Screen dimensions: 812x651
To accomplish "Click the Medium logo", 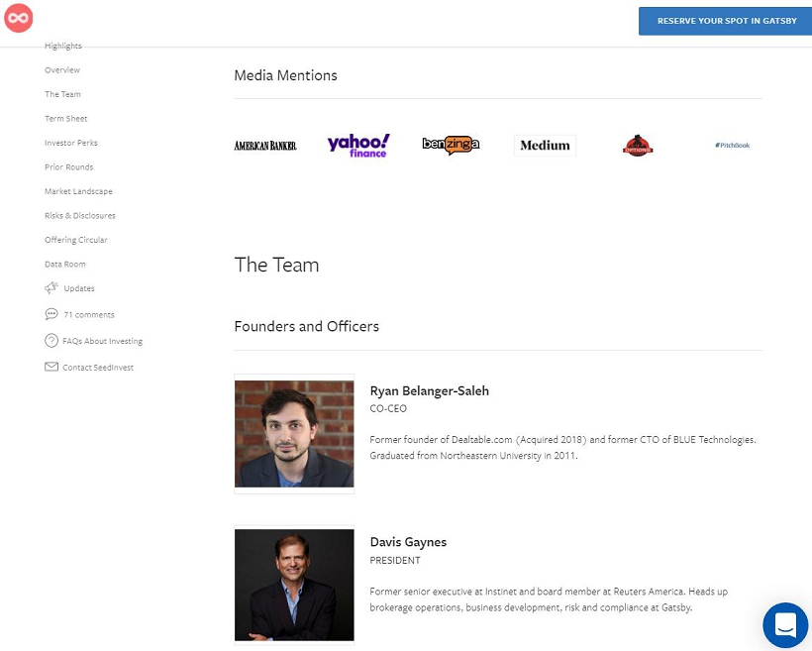I will 545,146.
